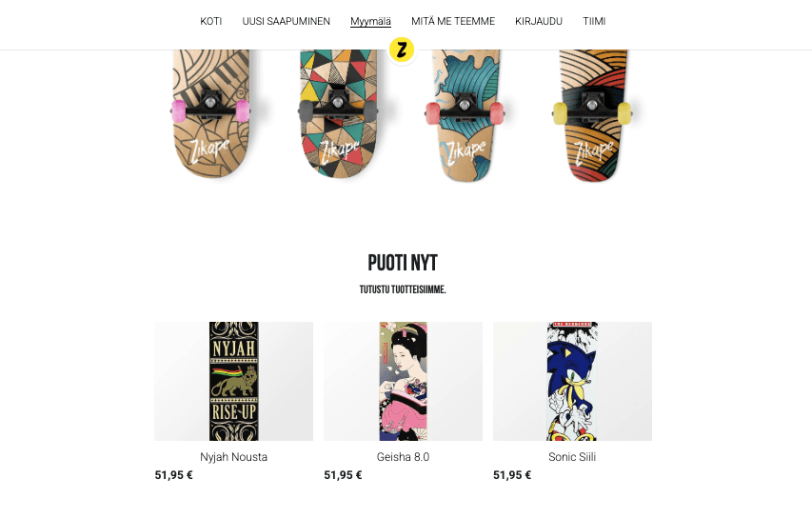Image resolution: width=812 pixels, height=518 pixels.
Task: Click the geometric triangle pattern skateboard
Action: pos(338,114)
